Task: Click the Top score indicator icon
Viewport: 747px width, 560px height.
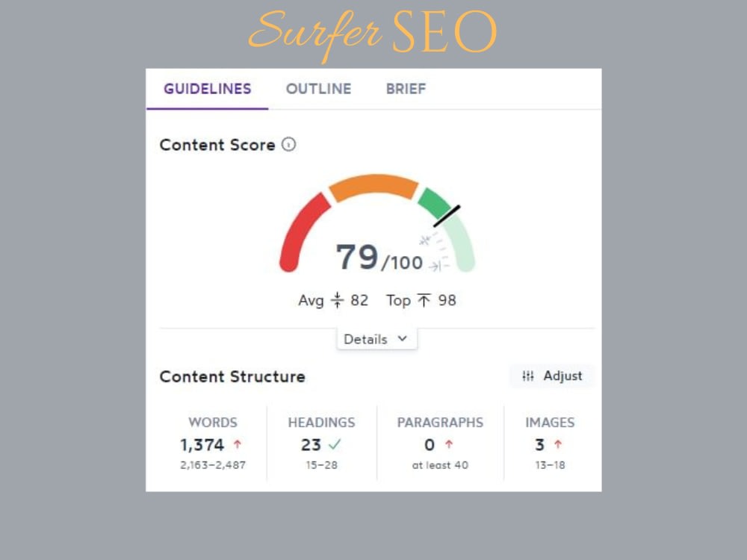Action: (x=425, y=300)
